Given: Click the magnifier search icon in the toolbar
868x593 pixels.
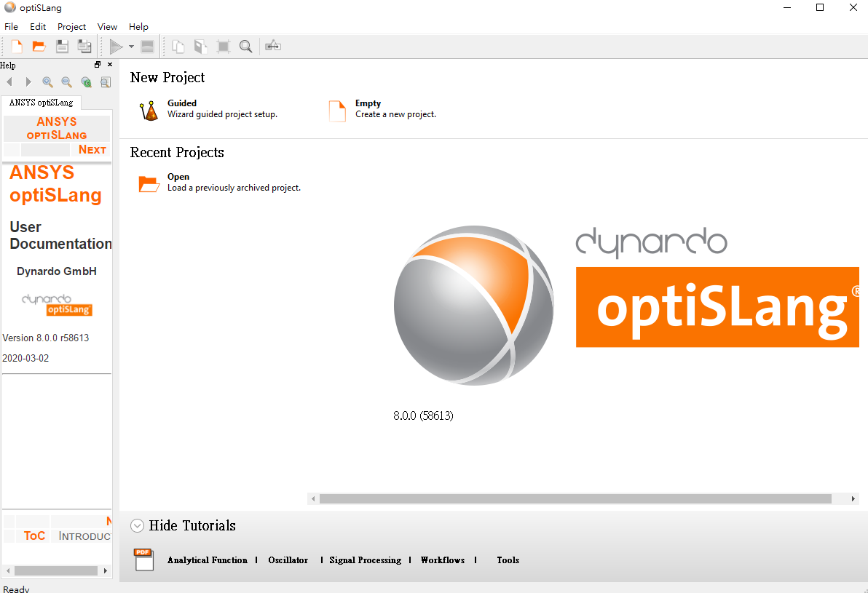Looking at the screenshot, I should pyautogui.click(x=246, y=47).
